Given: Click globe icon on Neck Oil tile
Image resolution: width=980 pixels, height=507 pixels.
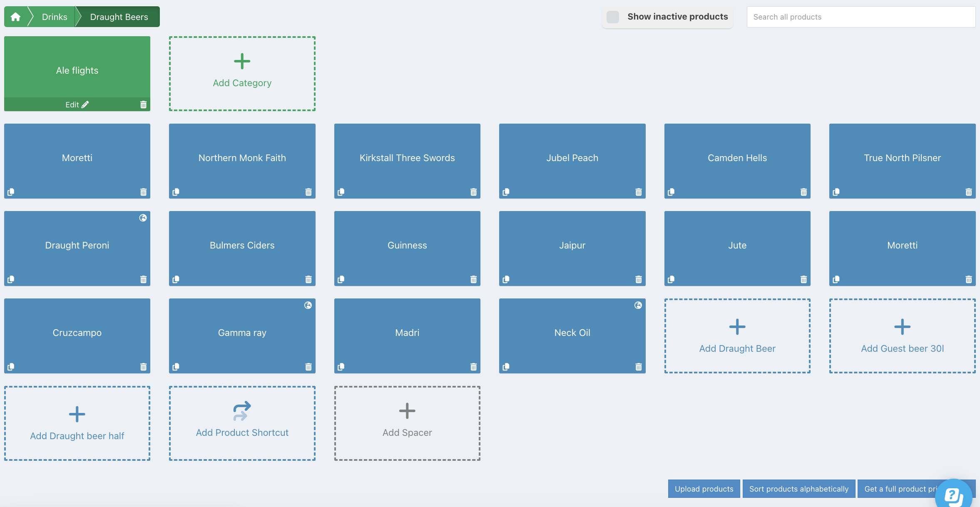Looking at the screenshot, I should pyautogui.click(x=638, y=305).
